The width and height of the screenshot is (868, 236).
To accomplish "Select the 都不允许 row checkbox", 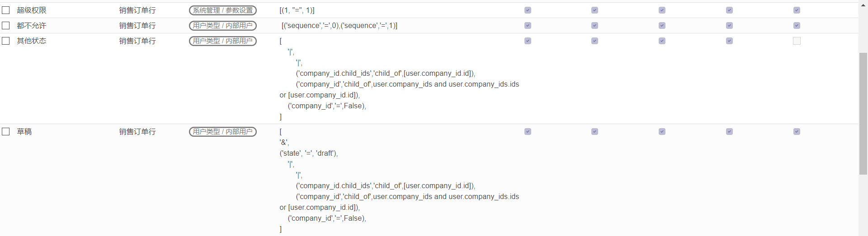I will [6, 26].
